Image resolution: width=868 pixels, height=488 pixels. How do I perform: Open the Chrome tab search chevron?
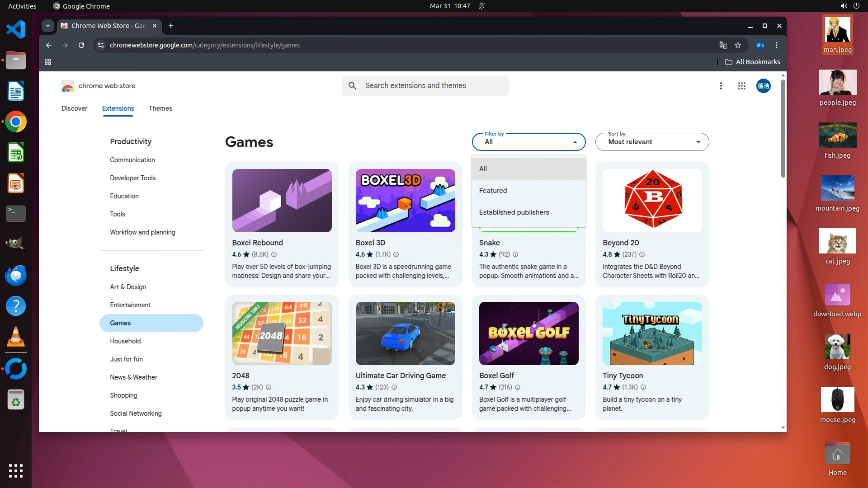point(48,26)
